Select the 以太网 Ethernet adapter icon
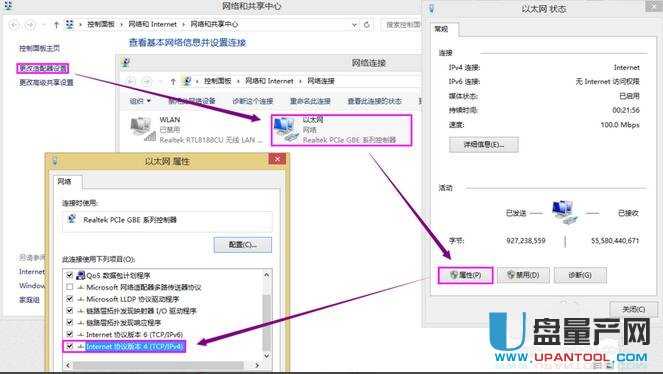The height and width of the screenshot is (374, 663). pos(284,129)
